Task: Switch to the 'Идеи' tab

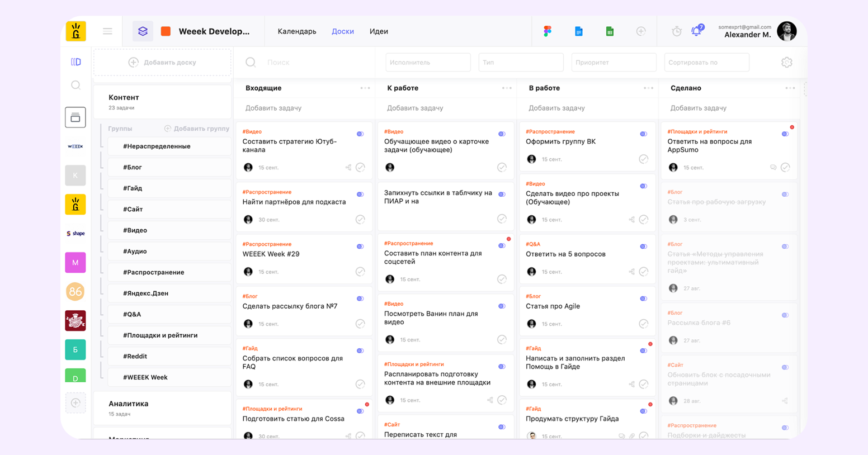Action: tap(379, 31)
